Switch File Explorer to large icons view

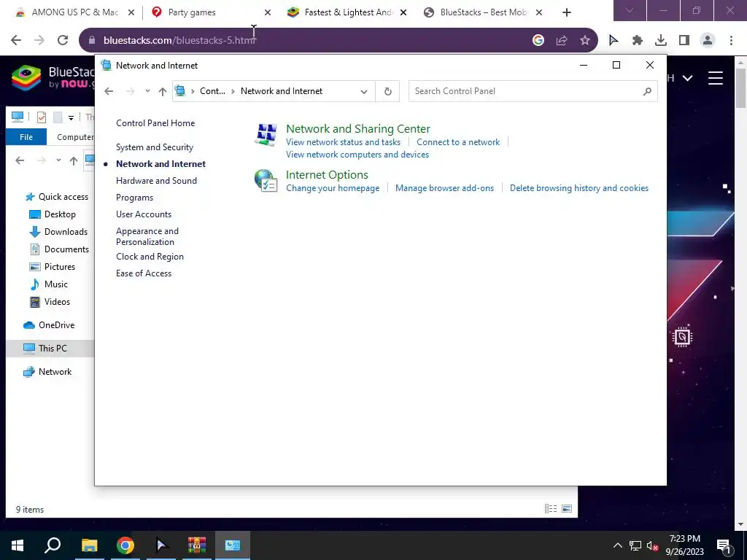(566, 509)
